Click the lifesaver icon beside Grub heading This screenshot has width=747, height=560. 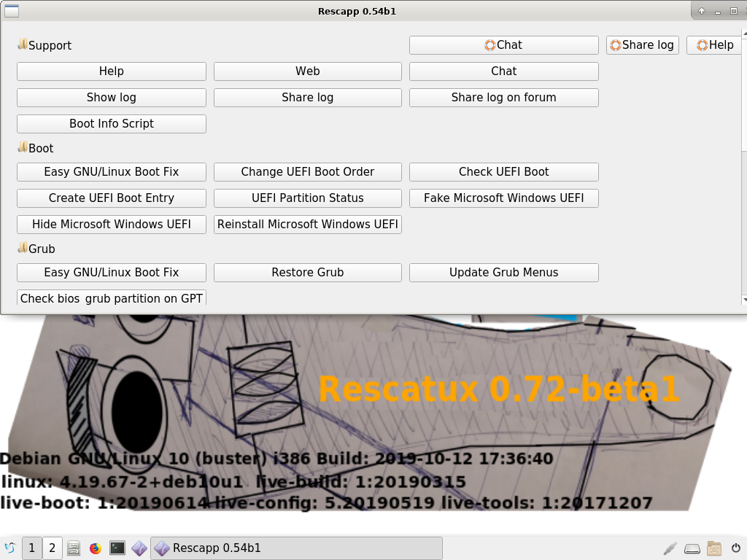point(22,249)
